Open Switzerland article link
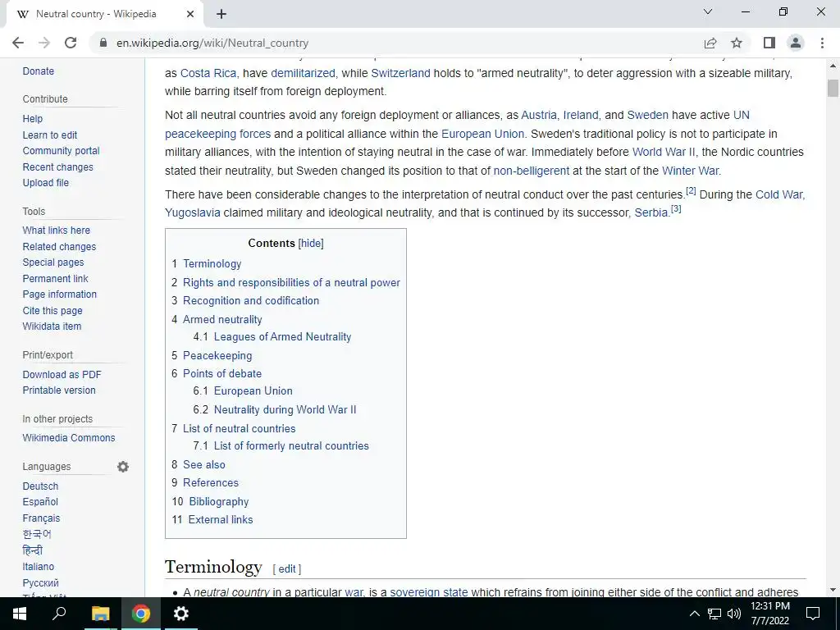 click(400, 73)
